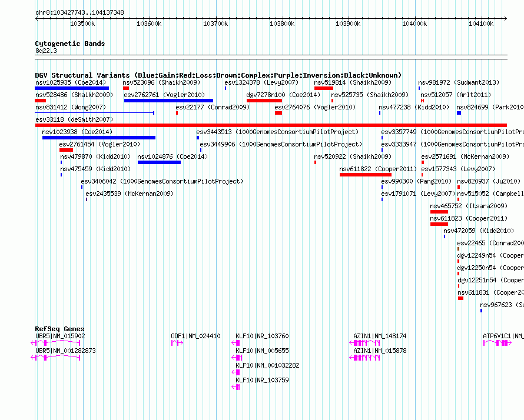Screen dimensions: 524x420
Task: Select the KLF10|NM_001032282 gene model glyph
Action: pos(236,372)
